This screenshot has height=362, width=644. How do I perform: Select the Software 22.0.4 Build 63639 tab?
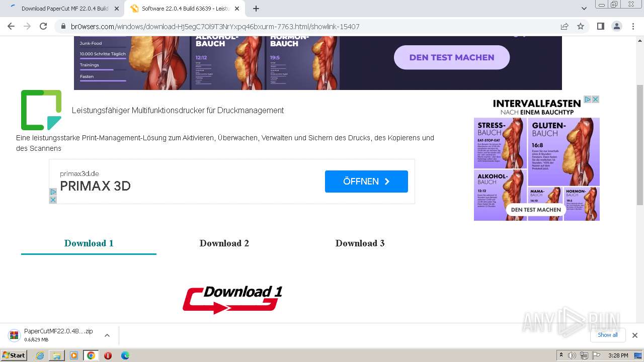click(185, 9)
